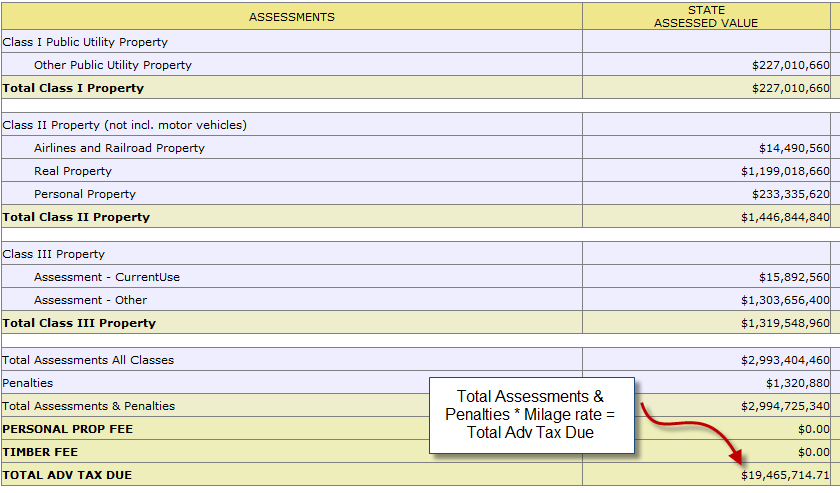Click the Total Class II Property label

tap(76, 217)
